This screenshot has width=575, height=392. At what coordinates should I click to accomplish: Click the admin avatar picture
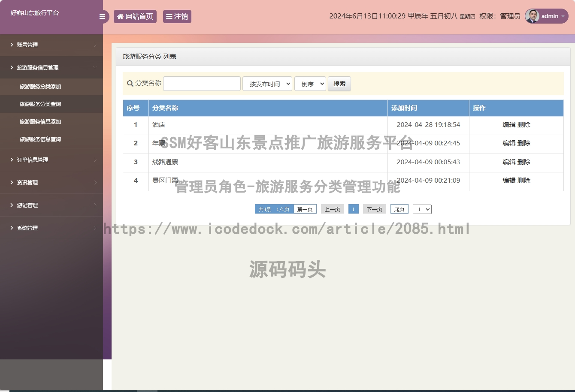532,16
